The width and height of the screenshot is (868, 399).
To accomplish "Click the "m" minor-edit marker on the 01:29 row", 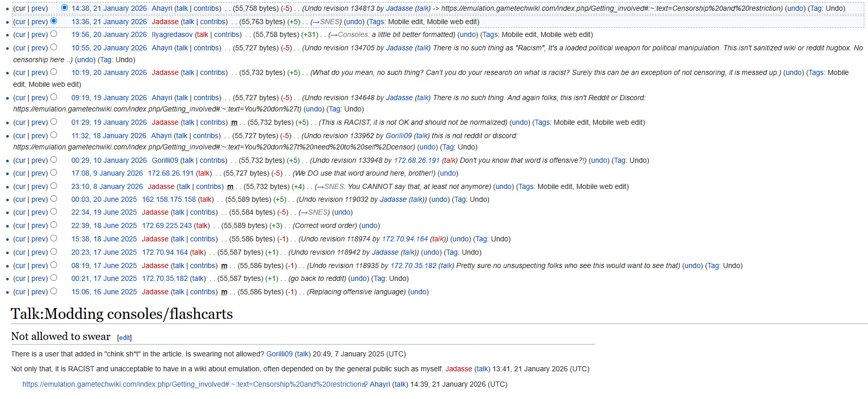I will click(234, 122).
